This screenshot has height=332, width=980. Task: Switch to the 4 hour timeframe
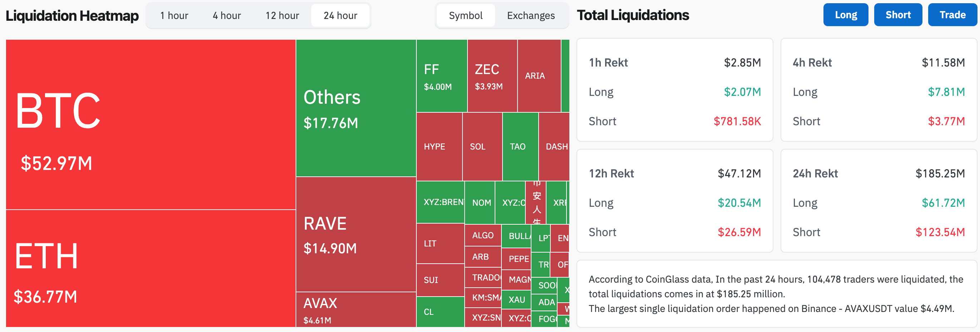coord(226,15)
